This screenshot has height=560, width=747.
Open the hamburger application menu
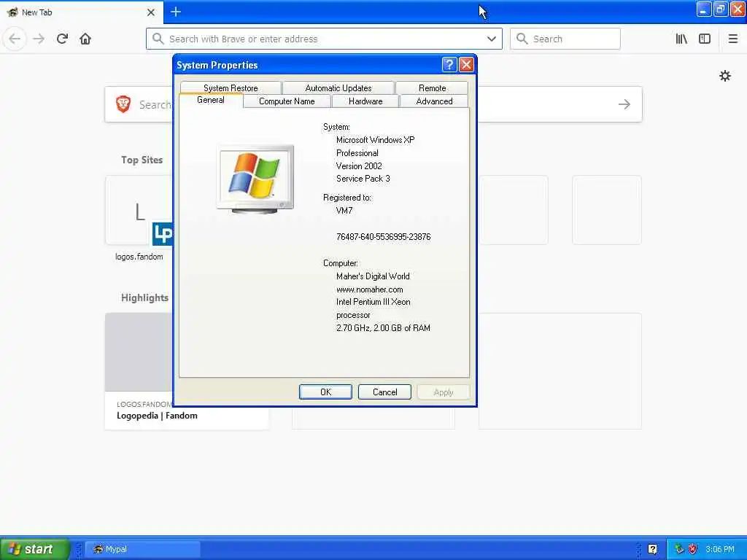click(x=732, y=39)
